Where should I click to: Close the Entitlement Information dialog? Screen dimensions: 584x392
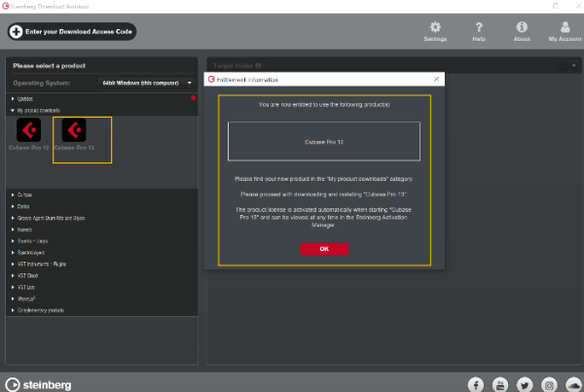click(x=436, y=79)
